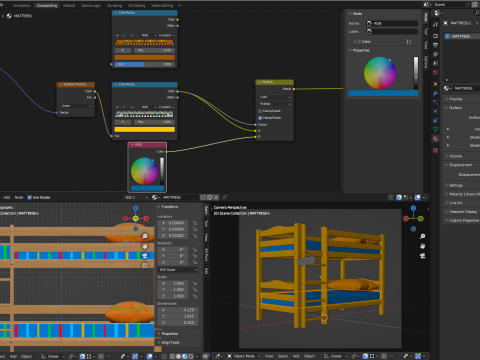Toggle overlays in the node editor header
The image size is (480, 360).
418,197
